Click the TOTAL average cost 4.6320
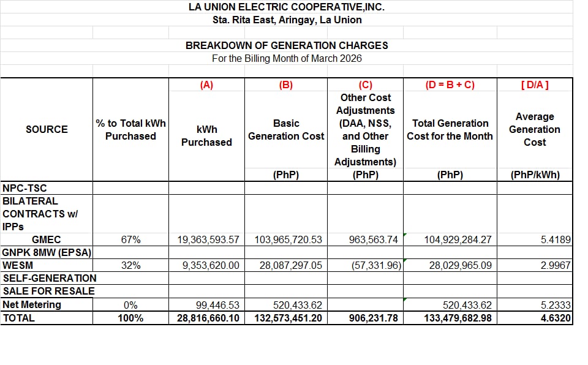The width and height of the screenshot is (588, 365). [556, 318]
